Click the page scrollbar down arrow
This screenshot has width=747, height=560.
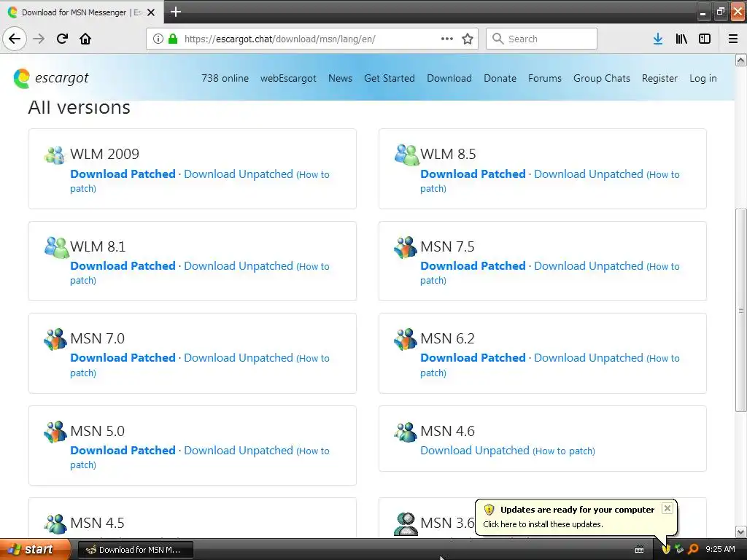(x=740, y=532)
